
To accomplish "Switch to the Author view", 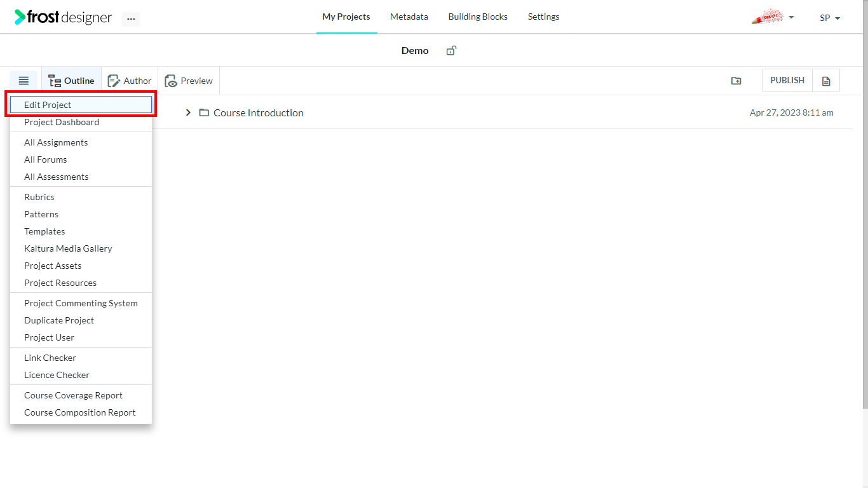I will pyautogui.click(x=130, y=81).
